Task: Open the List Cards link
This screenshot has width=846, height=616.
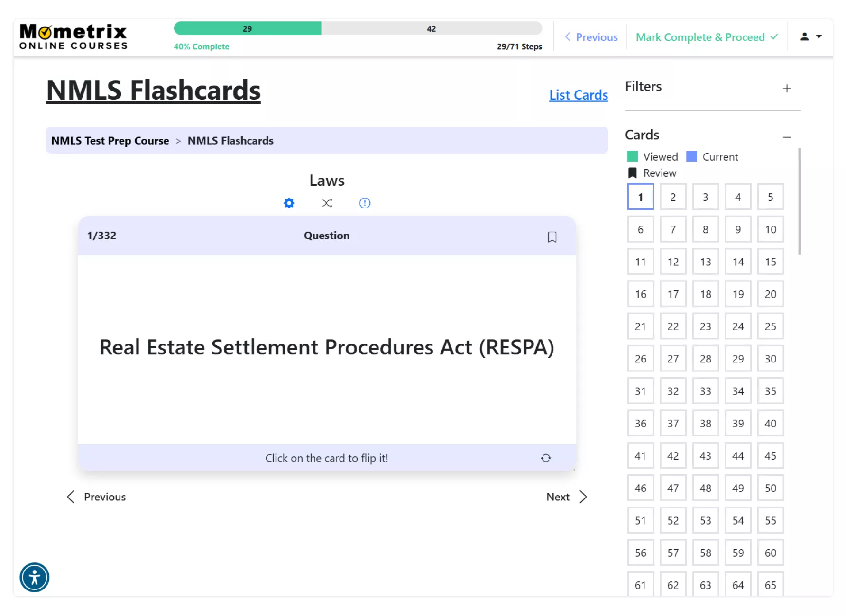Action: (578, 95)
